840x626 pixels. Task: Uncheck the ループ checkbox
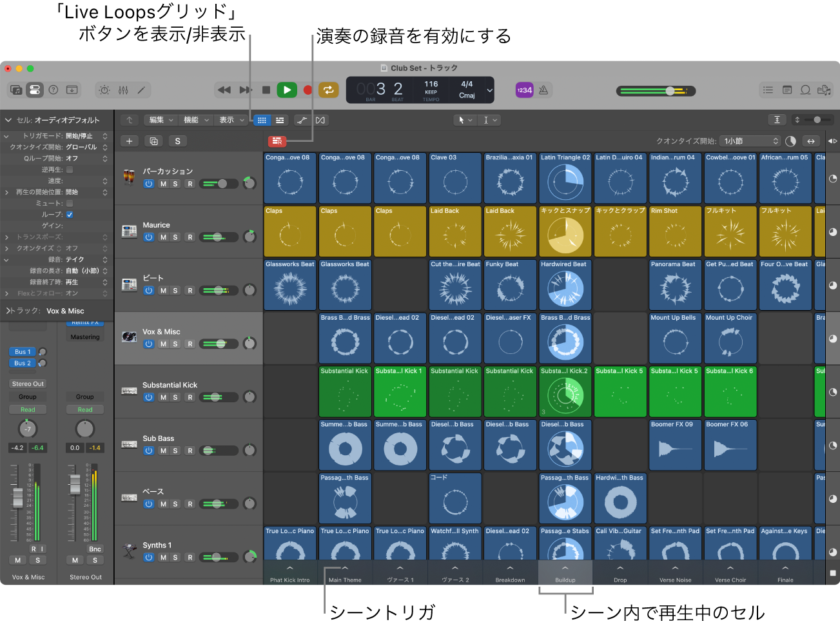[x=70, y=215]
